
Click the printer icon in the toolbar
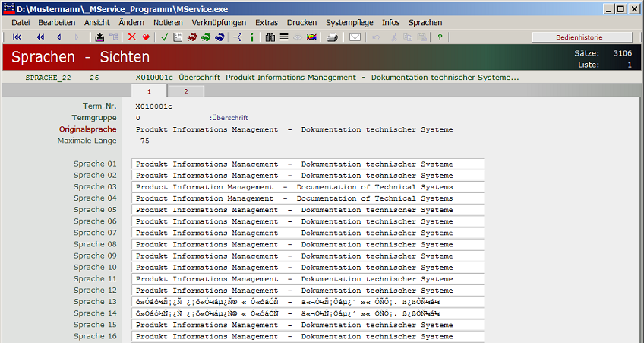332,37
